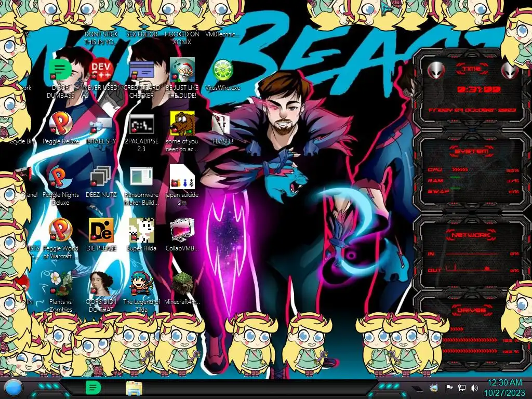Click the network IN graph row
Viewport: 532px width, 399px height.
click(x=473, y=254)
